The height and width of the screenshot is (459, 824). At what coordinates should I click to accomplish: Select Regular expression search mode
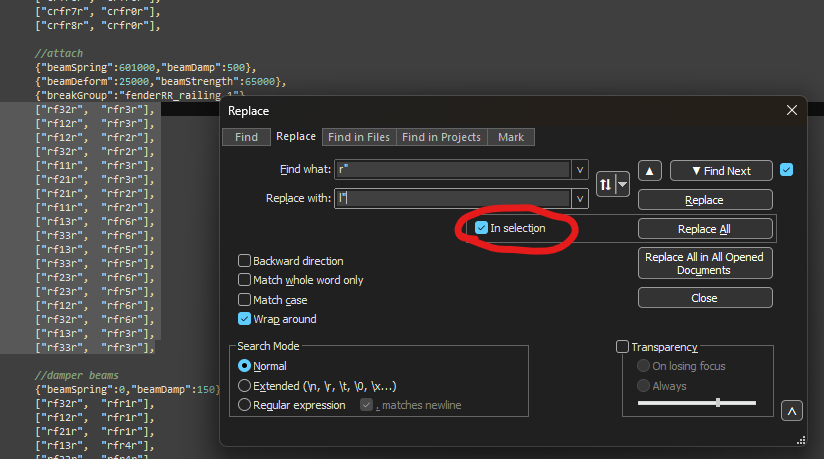245,405
